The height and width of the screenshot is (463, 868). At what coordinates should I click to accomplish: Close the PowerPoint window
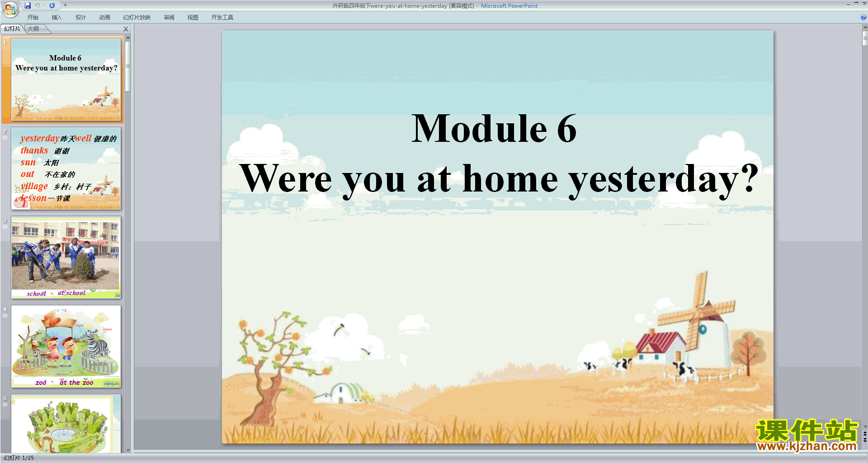tap(864, 4)
